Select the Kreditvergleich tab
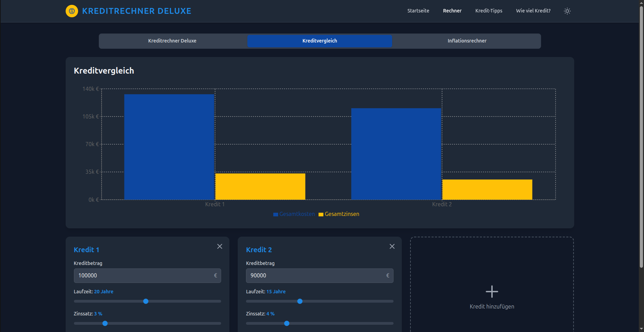 tap(320, 41)
